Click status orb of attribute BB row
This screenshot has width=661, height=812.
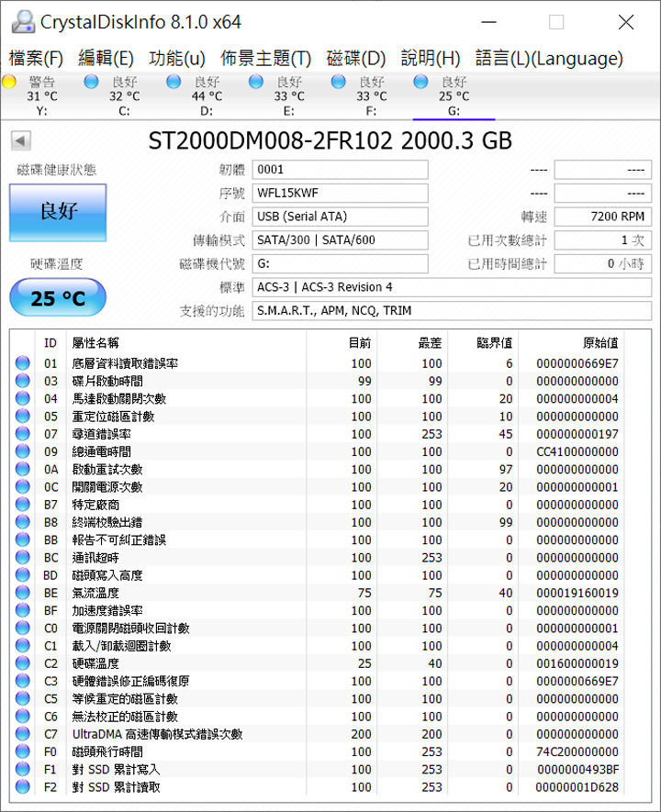point(23,539)
